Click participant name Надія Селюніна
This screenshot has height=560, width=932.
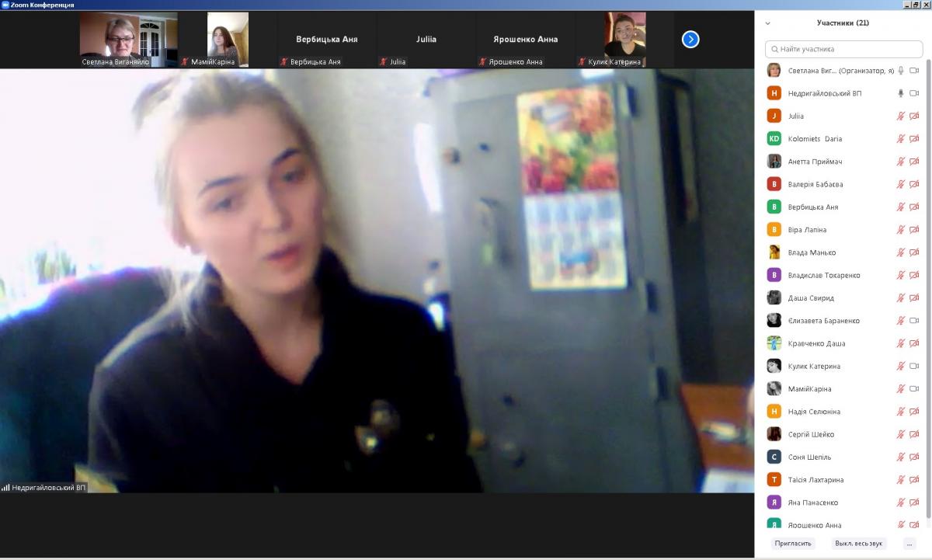814,412
